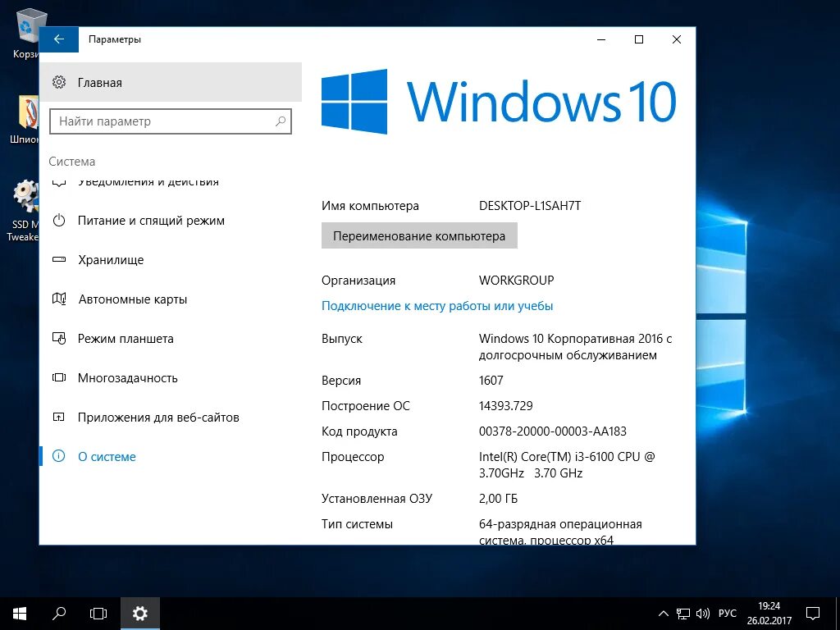Select the Шпион desktop shortcut icon

(25, 120)
